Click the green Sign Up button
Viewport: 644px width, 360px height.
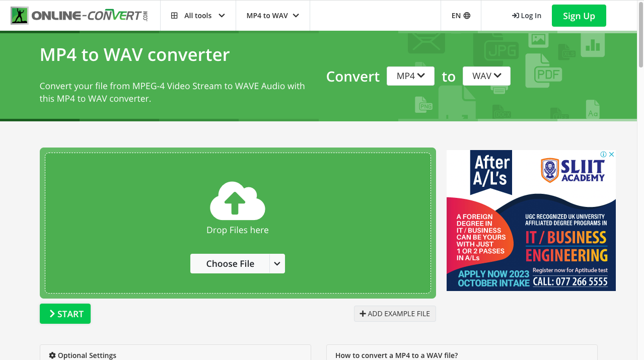coord(579,16)
